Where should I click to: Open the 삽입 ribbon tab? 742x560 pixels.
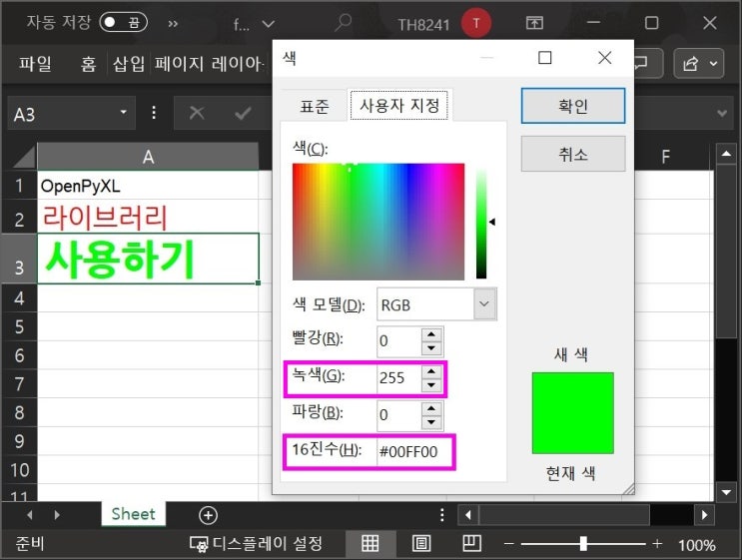(129, 64)
